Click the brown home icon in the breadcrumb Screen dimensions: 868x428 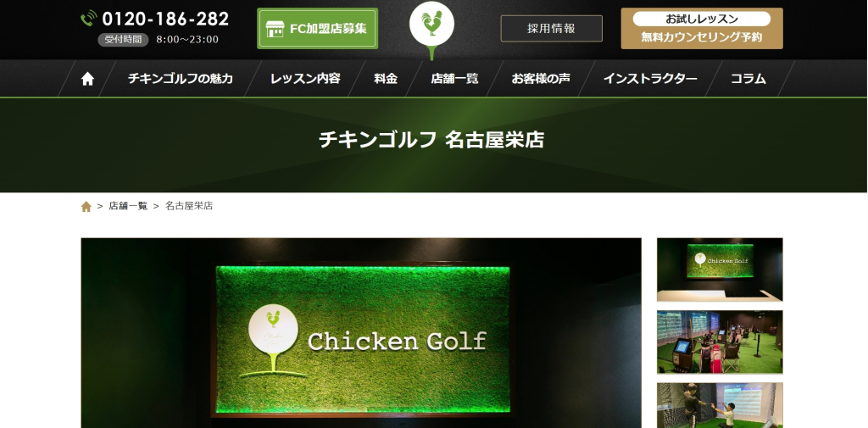pyautogui.click(x=86, y=207)
